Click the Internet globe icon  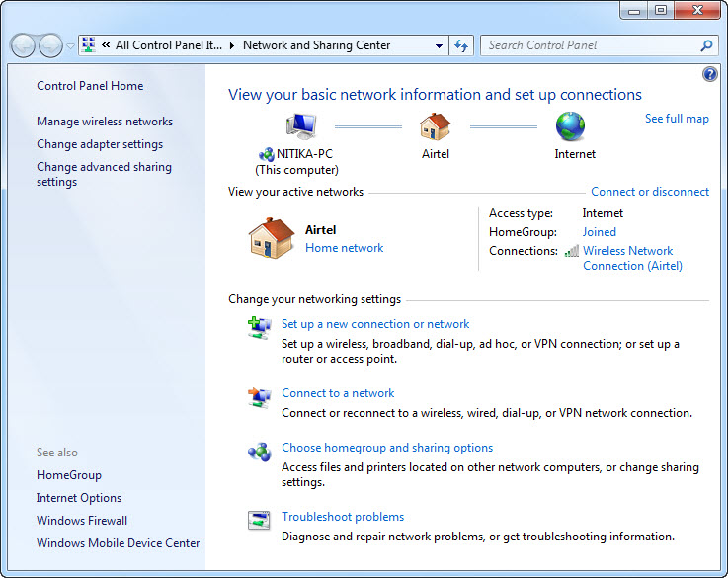click(570, 126)
